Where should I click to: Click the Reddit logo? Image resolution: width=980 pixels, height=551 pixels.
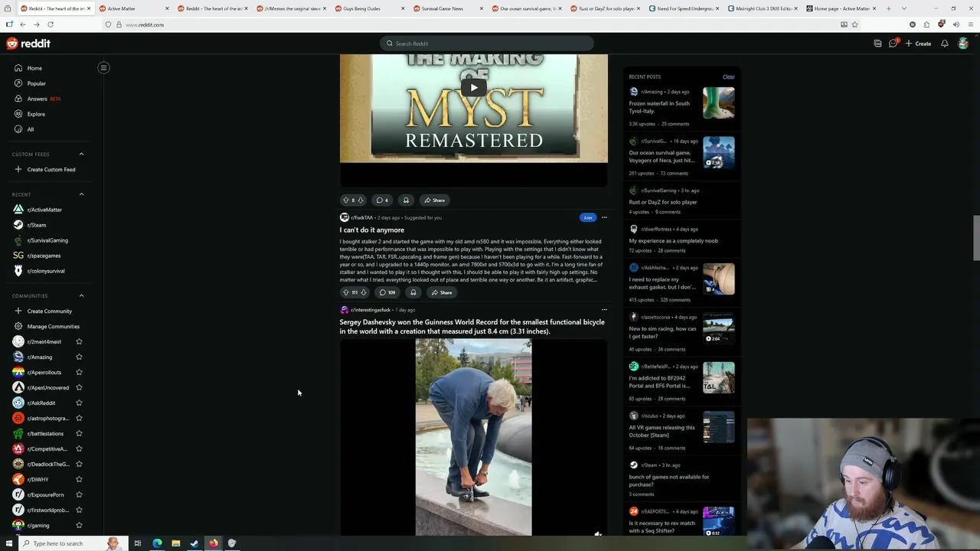point(28,44)
